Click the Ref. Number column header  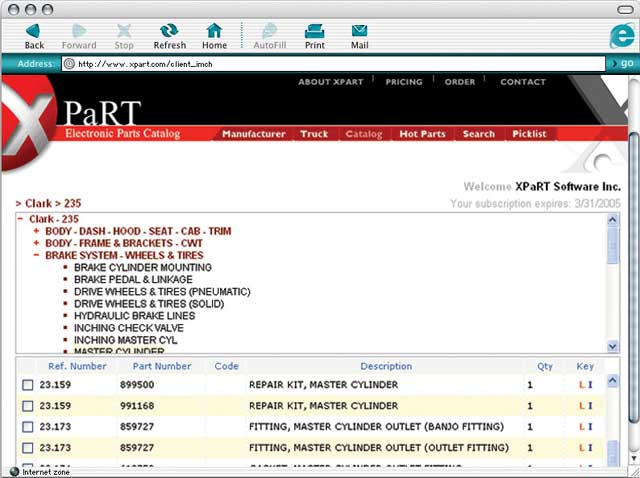77,366
